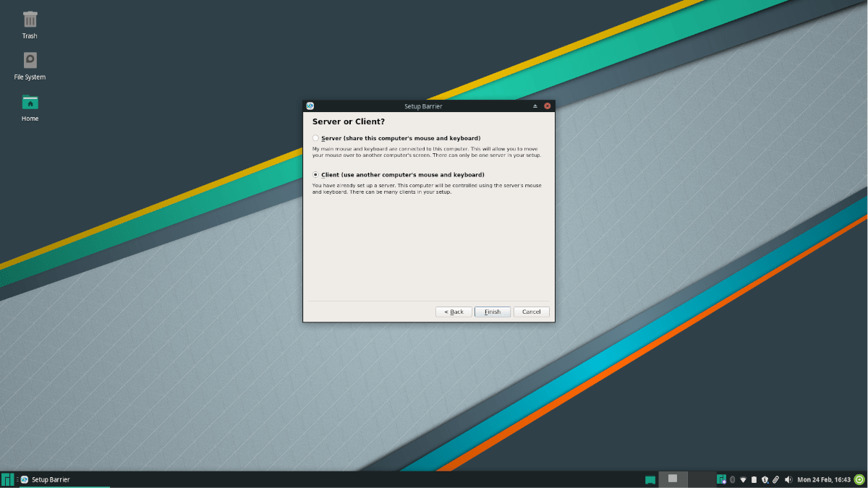
Task: Click the Server or Client? heading
Action: (349, 121)
